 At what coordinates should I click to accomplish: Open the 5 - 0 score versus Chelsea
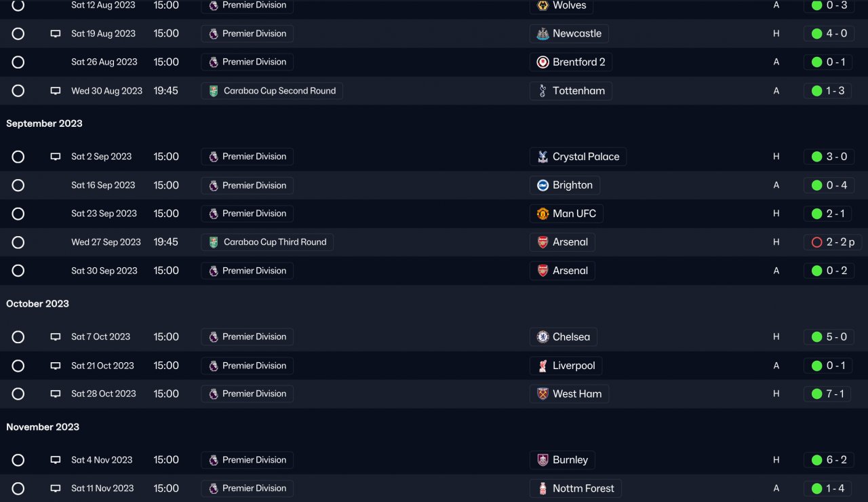coord(829,337)
